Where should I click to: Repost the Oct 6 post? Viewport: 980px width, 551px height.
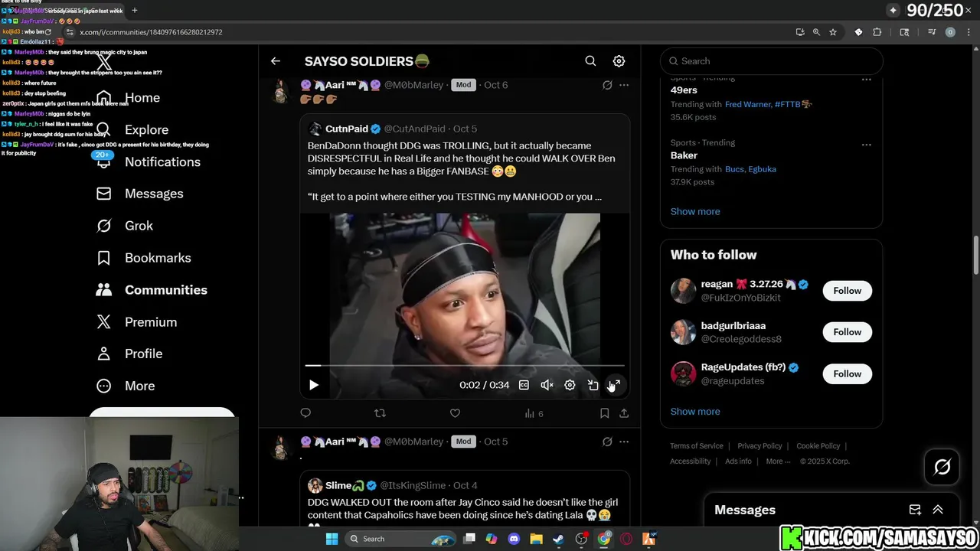click(x=380, y=413)
